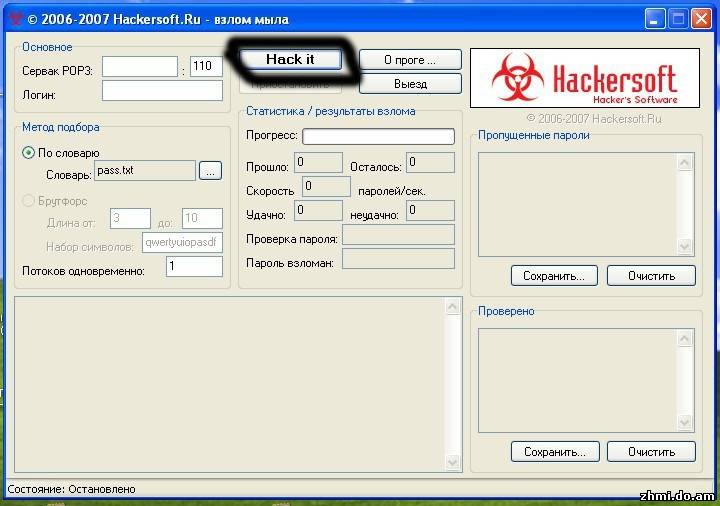Click the Прогресс progress bar

(378, 136)
